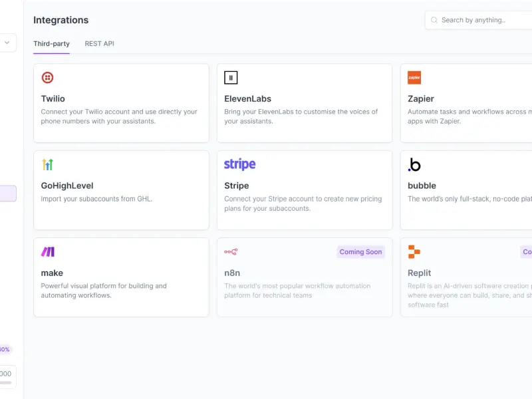
Task: Click the Coming Soon badge on n8n
Action: [x=360, y=252]
